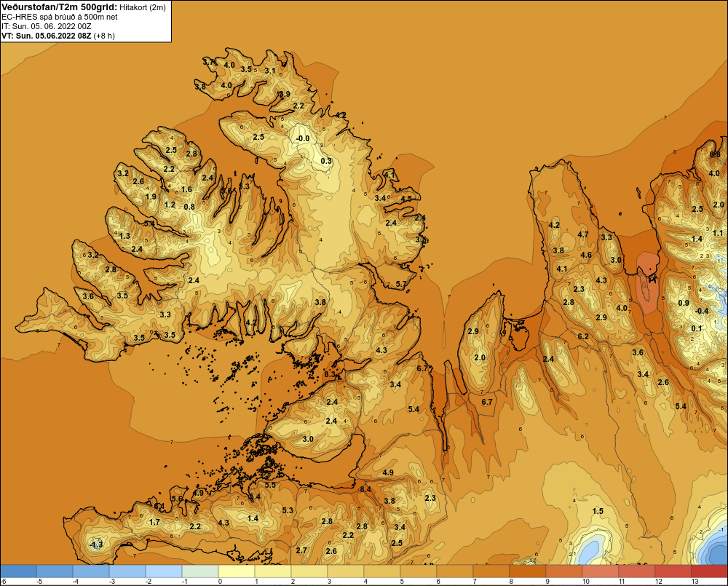Click the '-0.4' temperature value on the map
The width and height of the screenshot is (728, 586).
[x=702, y=311]
